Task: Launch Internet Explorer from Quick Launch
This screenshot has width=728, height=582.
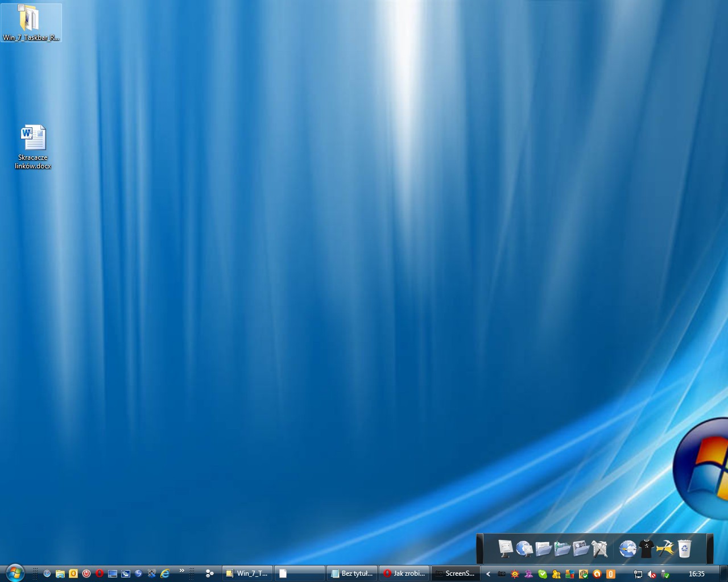Action: (165, 573)
